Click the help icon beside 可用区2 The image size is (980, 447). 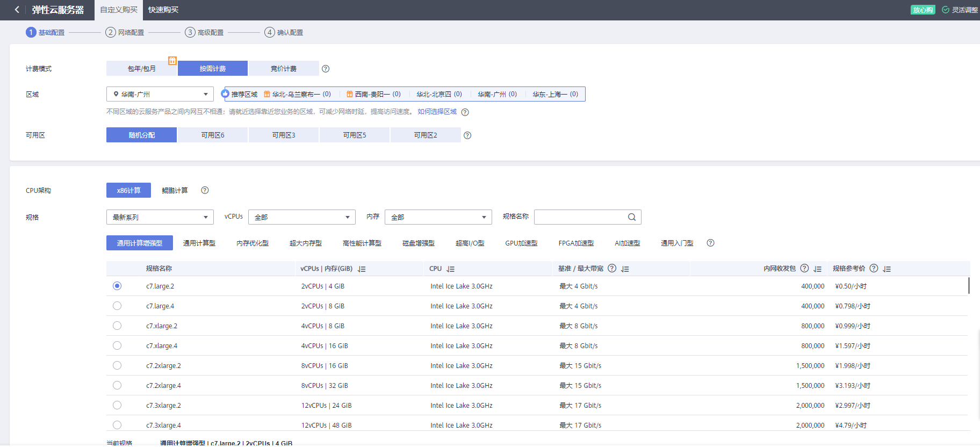coord(467,135)
